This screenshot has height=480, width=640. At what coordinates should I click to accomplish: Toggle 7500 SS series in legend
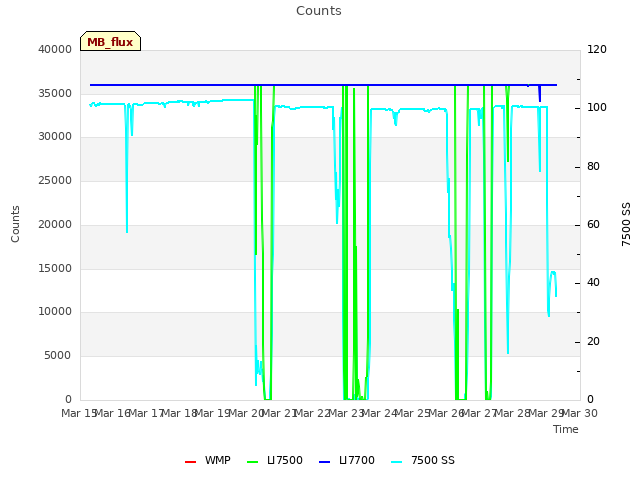click(x=423, y=460)
